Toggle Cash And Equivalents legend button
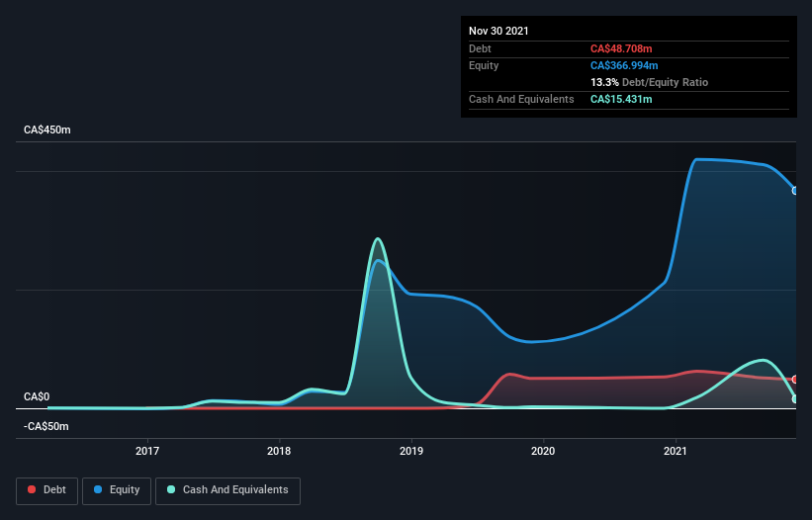 point(227,490)
